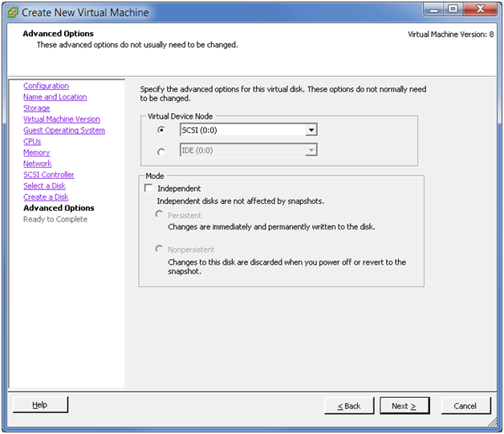Click the VMware window title icon
The width and height of the screenshot is (504, 434).
[13, 12]
